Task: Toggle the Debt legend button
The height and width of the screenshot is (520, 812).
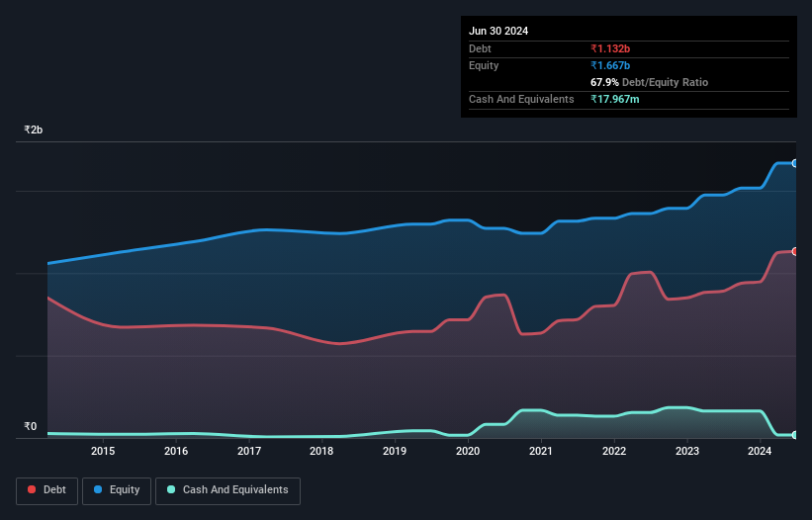Action: point(46,490)
